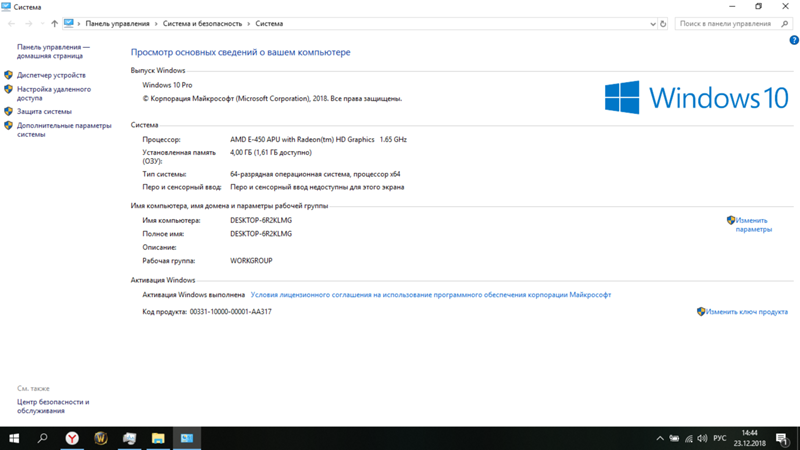The image size is (800, 450).
Task: Open advanced system settings link
Action: coord(64,130)
